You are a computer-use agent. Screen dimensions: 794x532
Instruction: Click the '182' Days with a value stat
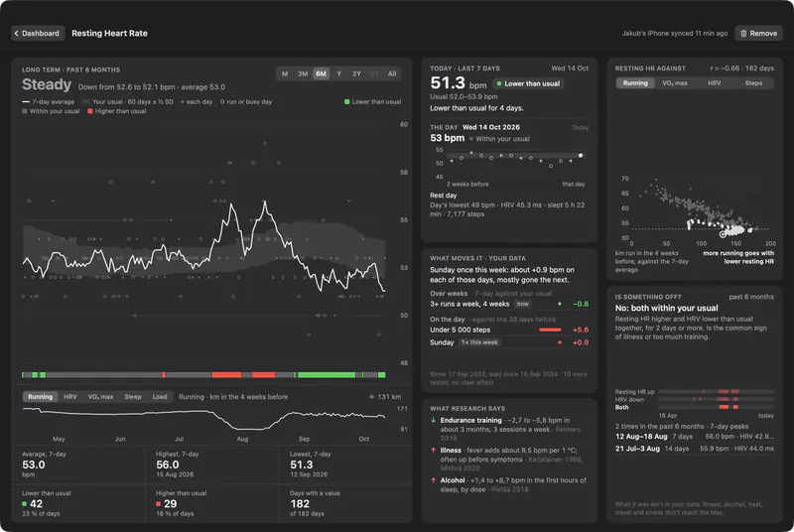pos(300,504)
